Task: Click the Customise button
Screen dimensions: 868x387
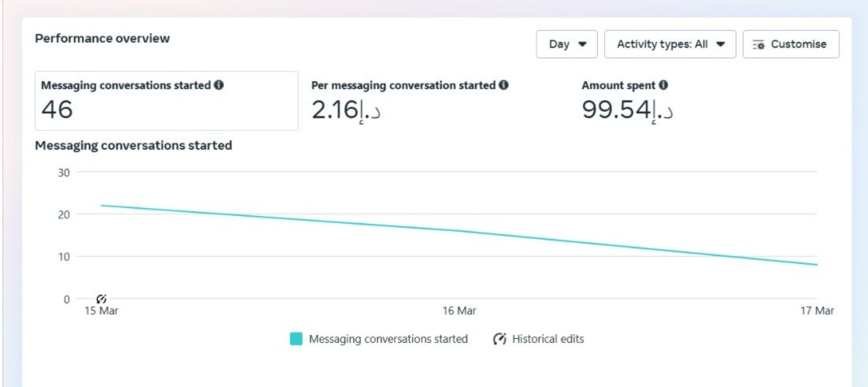Action: 790,44
